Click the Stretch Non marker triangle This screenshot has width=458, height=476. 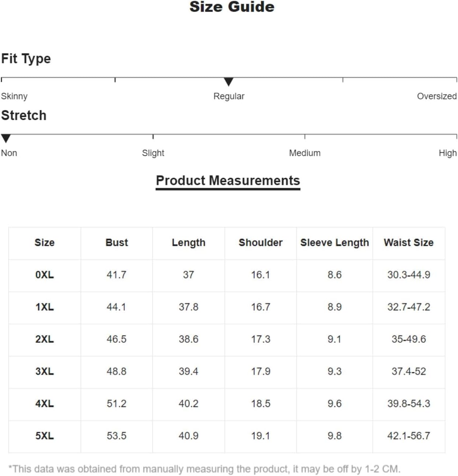click(6, 139)
